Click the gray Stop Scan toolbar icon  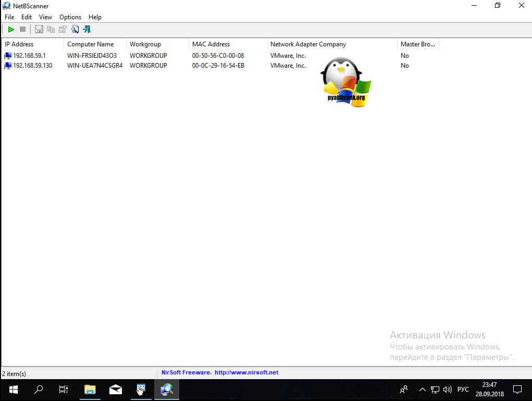pos(23,30)
